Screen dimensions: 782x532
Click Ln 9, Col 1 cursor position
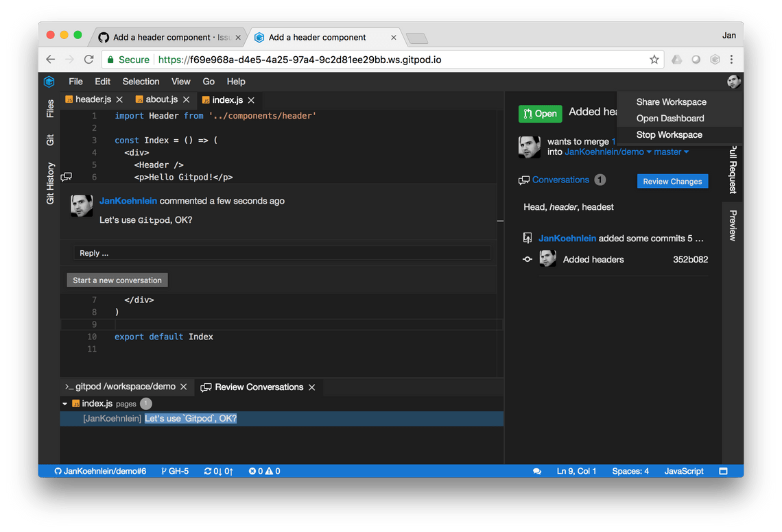pos(576,471)
